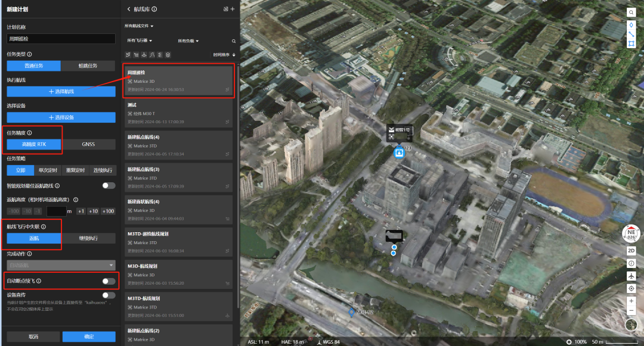The height and width of the screenshot is (346, 644).
Task: Select the polygon area drawing tool
Action: [631, 43]
